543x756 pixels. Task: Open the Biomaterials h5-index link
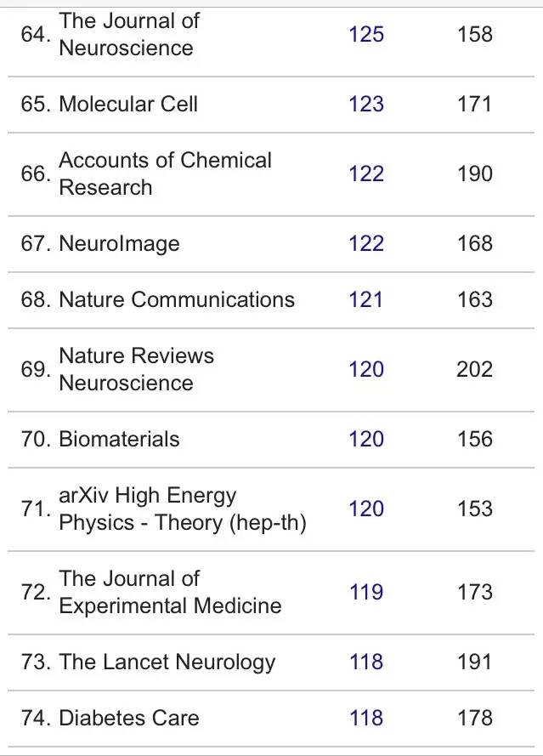pyautogui.click(x=366, y=440)
